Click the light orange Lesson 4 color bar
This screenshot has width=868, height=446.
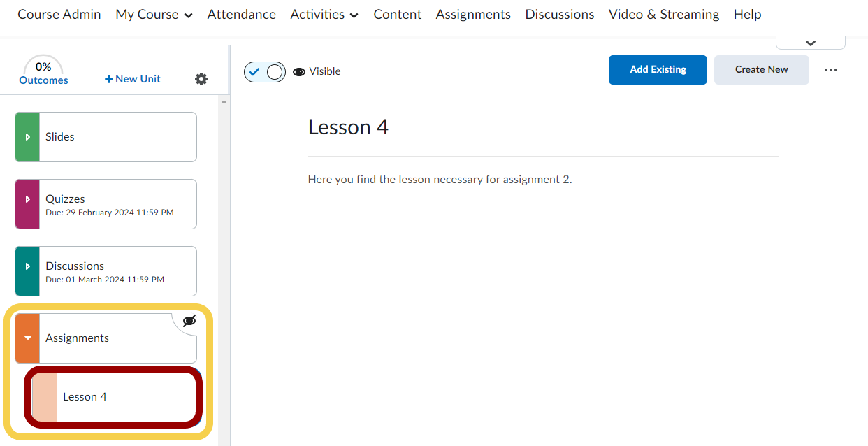[45, 397]
